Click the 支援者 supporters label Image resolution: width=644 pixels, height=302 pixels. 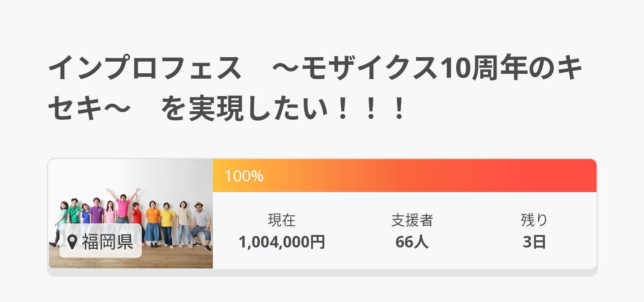point(412,220)
